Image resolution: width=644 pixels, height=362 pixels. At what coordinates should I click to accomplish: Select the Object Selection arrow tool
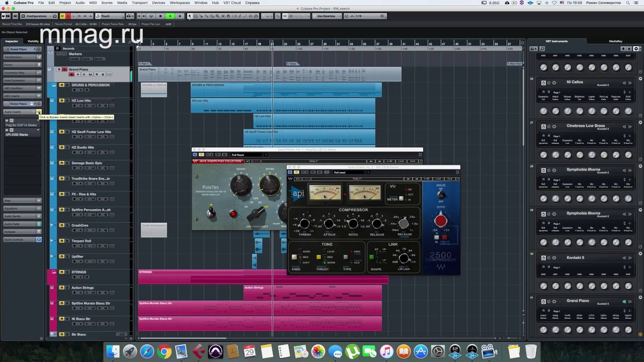(x=190, y=16)
